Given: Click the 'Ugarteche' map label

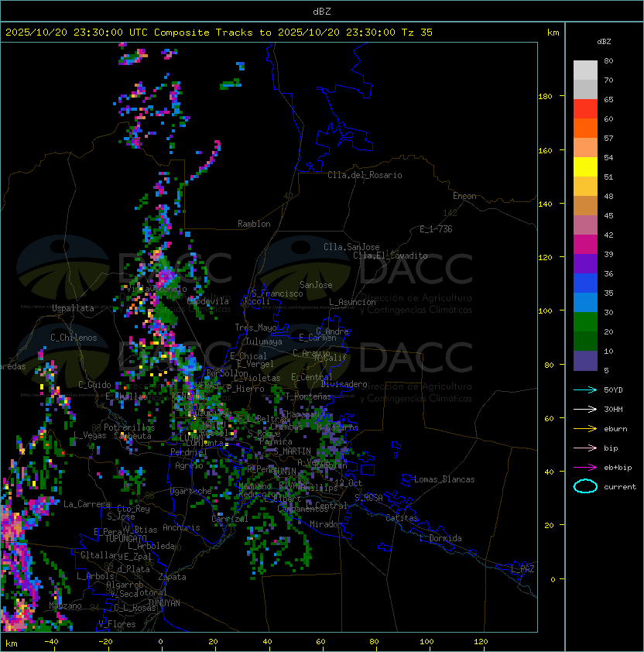Looking at the screenshot, I should coord(191,491).
